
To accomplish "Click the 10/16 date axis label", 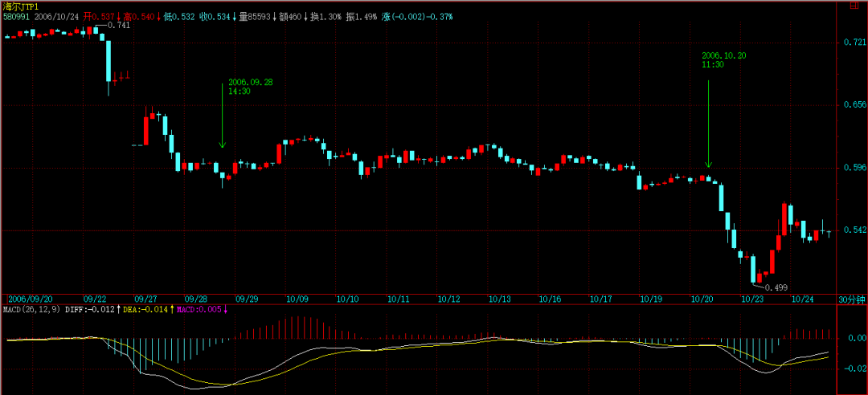I will point(551,299).
